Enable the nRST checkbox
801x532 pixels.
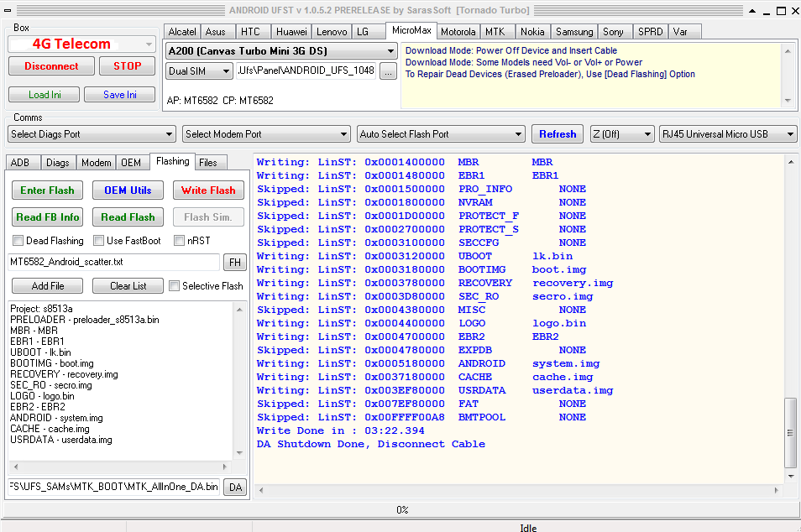point(180,241)
